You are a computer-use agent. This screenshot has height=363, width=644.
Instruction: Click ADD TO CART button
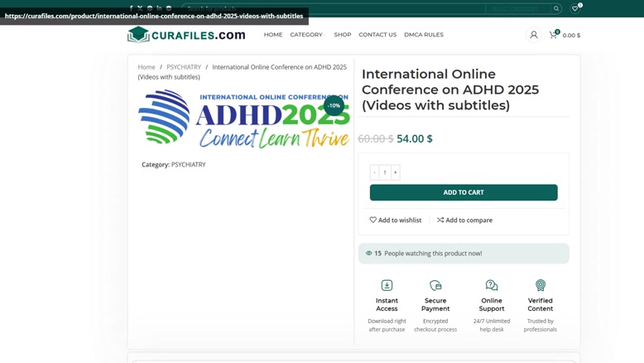(464, 192)
